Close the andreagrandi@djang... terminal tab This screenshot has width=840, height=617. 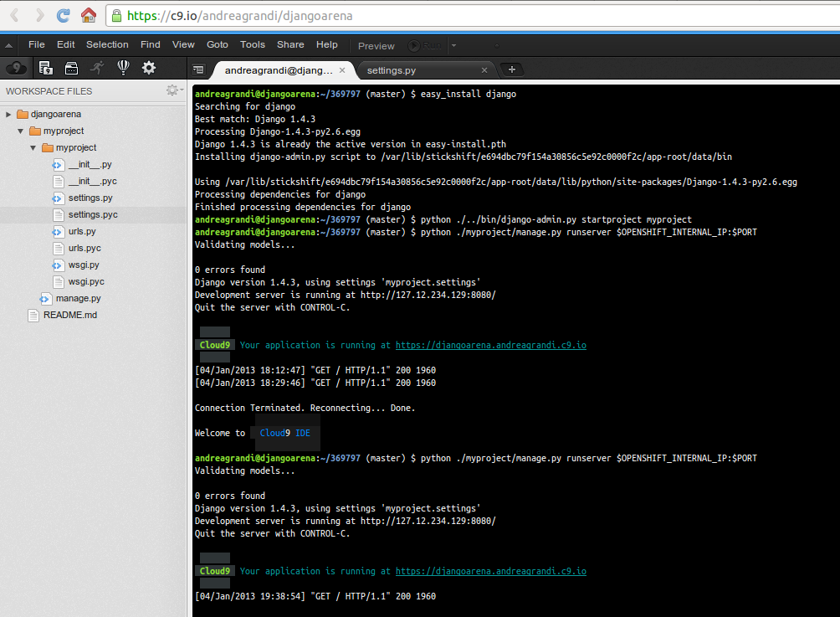pyautogui.click(x=342, y=70)
